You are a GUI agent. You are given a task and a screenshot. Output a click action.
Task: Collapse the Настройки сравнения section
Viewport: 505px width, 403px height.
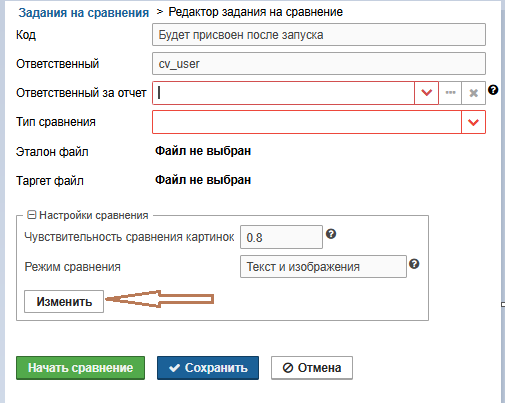(32, 215)
